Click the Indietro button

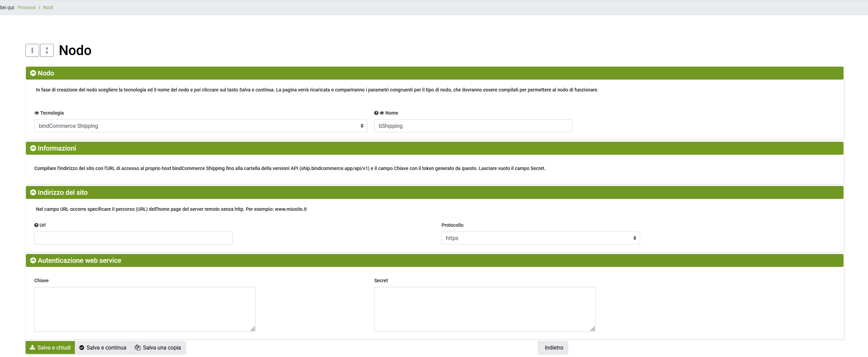point(553,347)
